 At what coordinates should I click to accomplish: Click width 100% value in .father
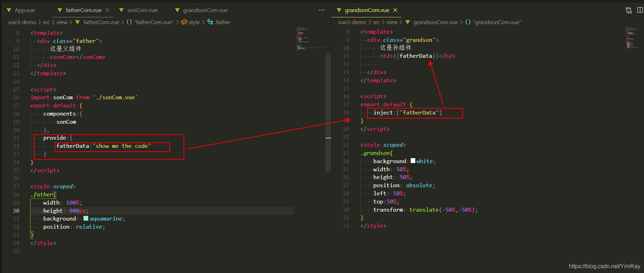(73, 202)
